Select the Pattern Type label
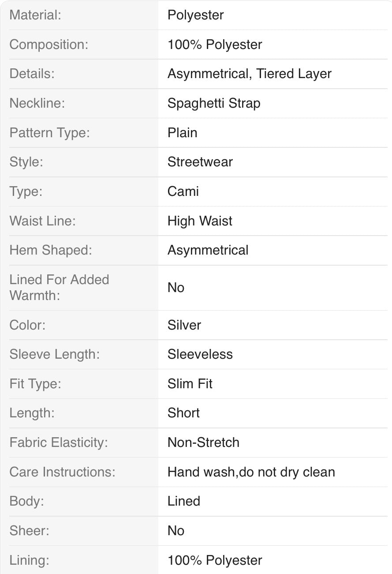The width and height of the screenshot is (392, 574). [x=49, y=133]
